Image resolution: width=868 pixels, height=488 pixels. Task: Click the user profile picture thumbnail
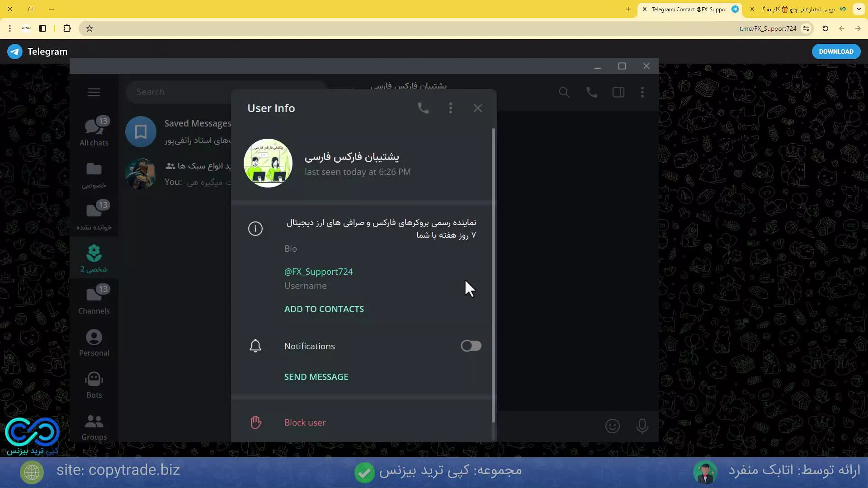click(268, 163)
